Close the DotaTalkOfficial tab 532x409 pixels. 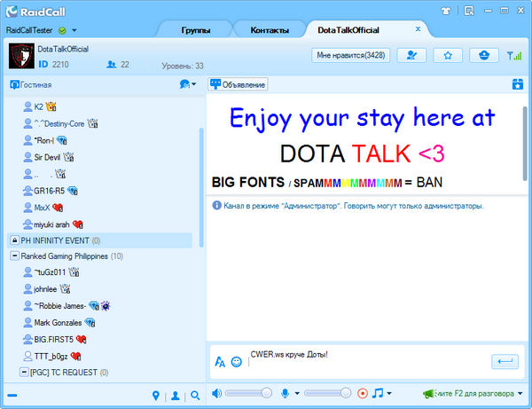(418, 29)
